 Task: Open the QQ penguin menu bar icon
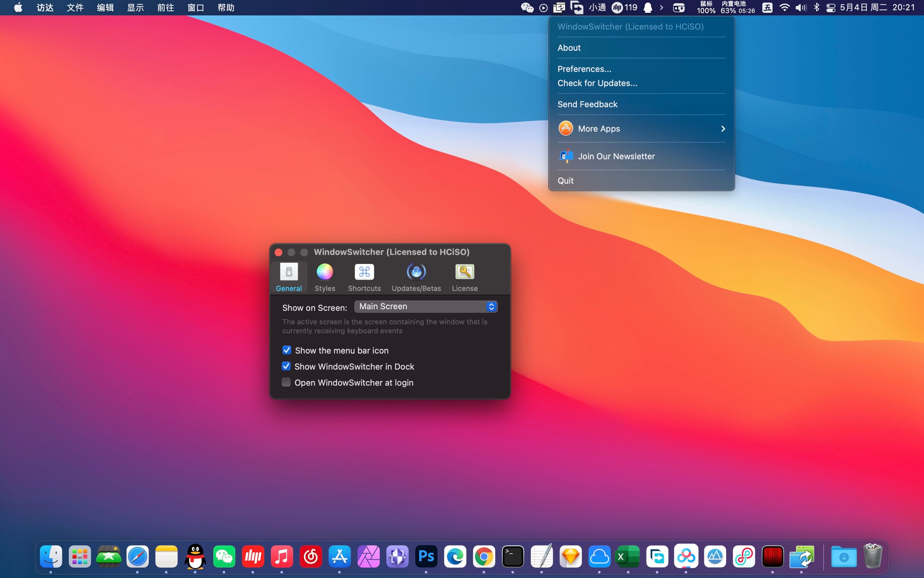(x=647, y=8)
